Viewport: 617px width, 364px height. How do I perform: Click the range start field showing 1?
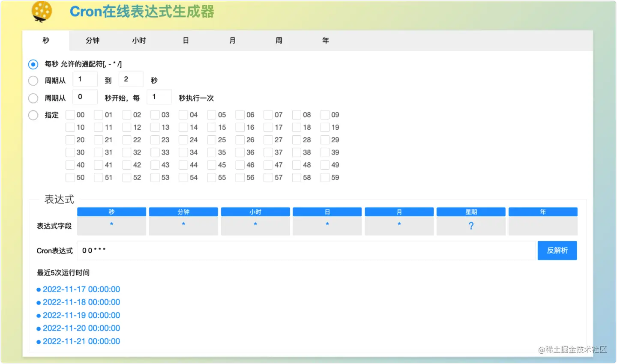tap(85, 79)
